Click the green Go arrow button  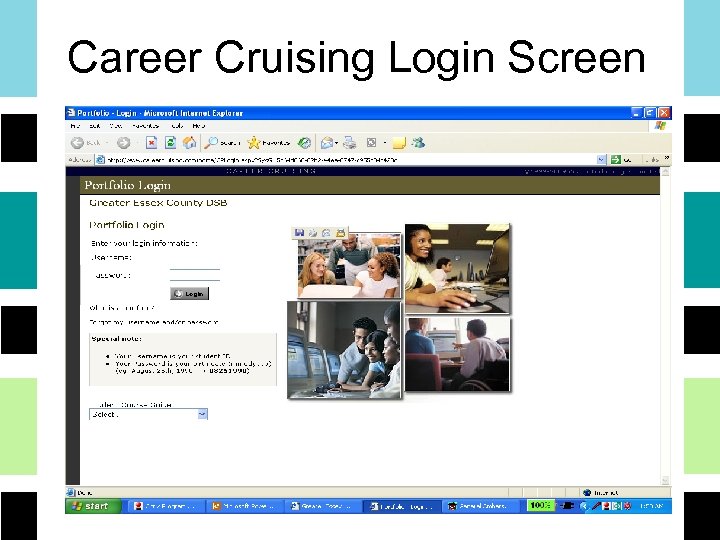[616, 160]
